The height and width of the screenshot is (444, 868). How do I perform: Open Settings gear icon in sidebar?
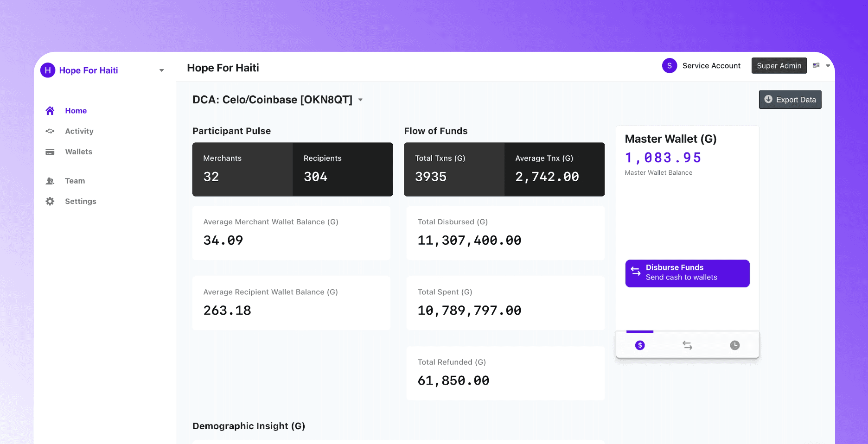[50, 201]
